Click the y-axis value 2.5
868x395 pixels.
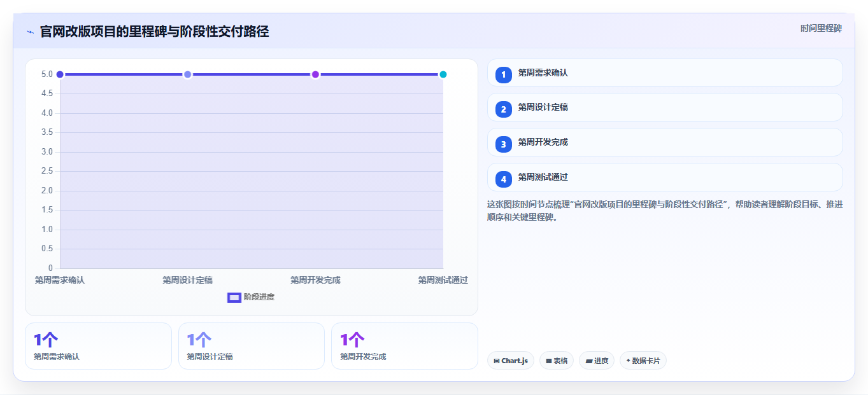point(47,171)
